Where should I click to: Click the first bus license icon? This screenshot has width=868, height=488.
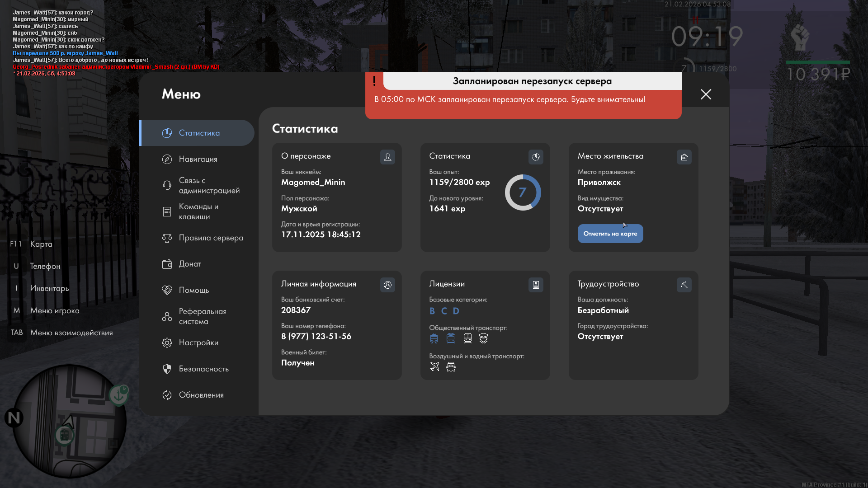click(434, 338)
